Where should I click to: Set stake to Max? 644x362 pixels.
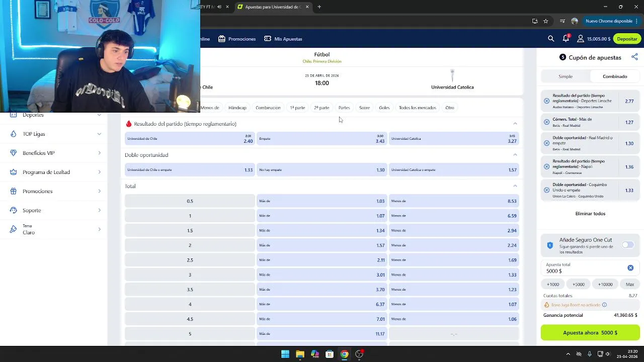630,284
